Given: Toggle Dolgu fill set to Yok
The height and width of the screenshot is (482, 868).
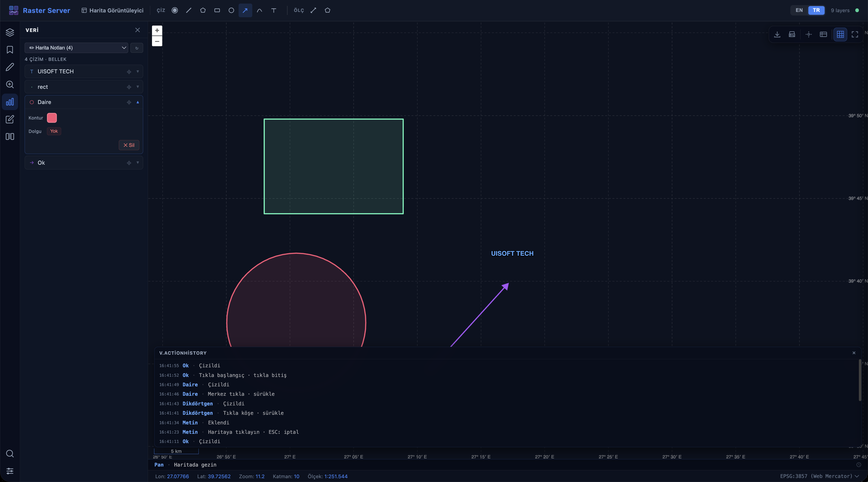Looking at the screenshot, I should (54, 131).
